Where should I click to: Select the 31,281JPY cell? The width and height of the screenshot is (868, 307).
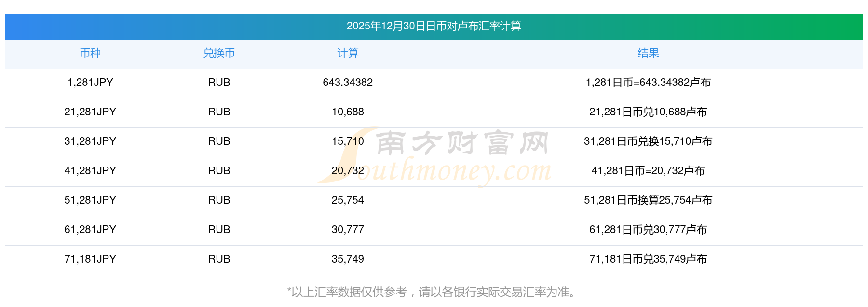(x=90, y=141)
